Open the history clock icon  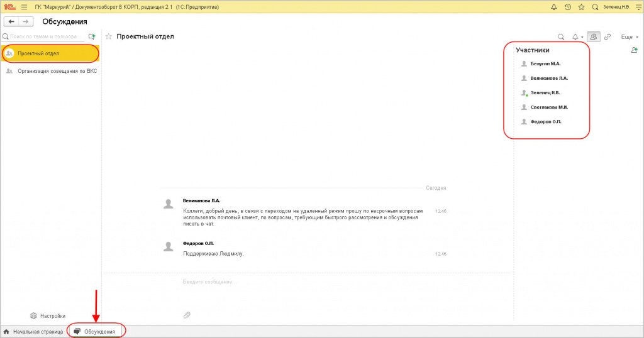coord(568,7)
